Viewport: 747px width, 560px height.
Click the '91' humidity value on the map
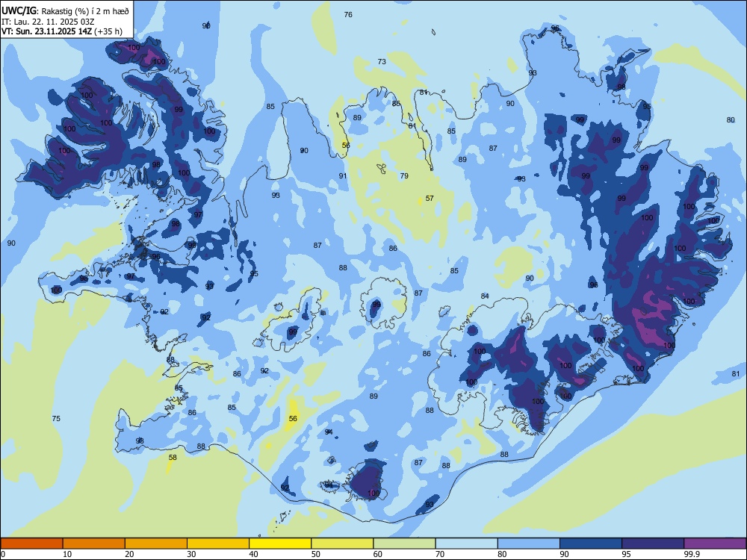coord(343,175)
